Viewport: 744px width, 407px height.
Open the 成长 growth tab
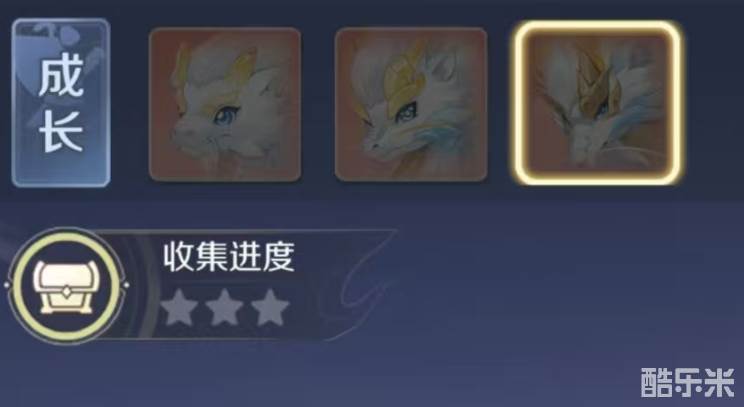click(x=61, y=103)
